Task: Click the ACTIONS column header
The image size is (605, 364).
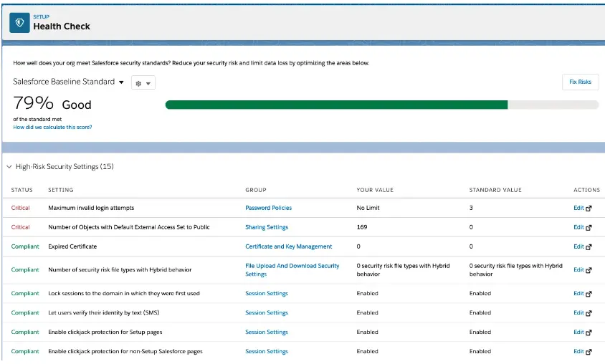Action: point(586,190)
